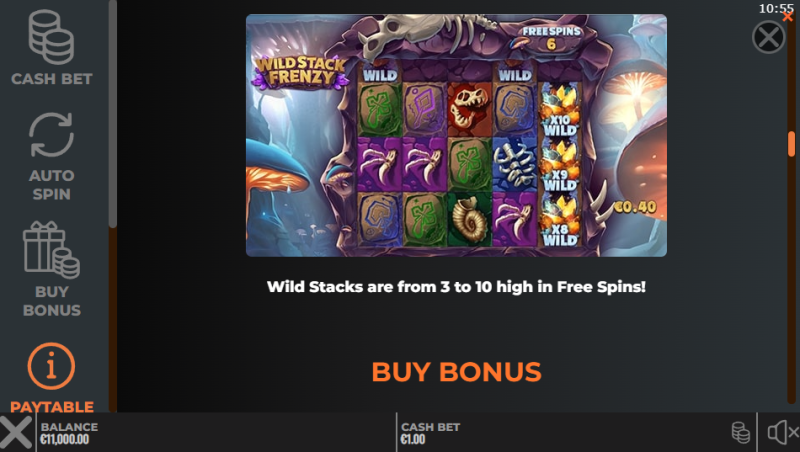Click the Balance €11,000.00 display
Image resolution: width=800 pixels, height=452 pixels.
(69, 433)
